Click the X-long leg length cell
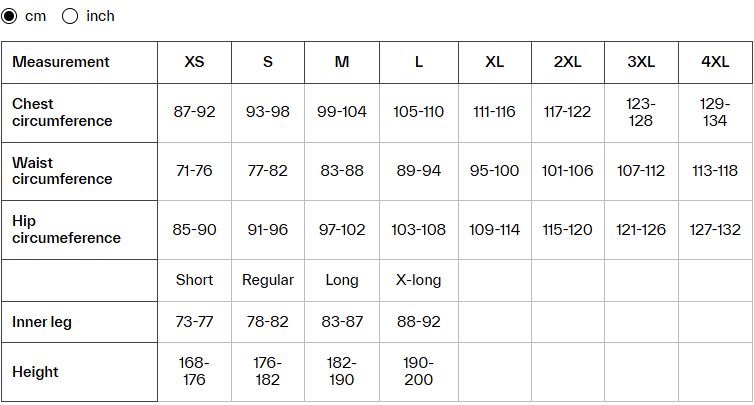Screen dimensions: 754x405 coord(419,280)
